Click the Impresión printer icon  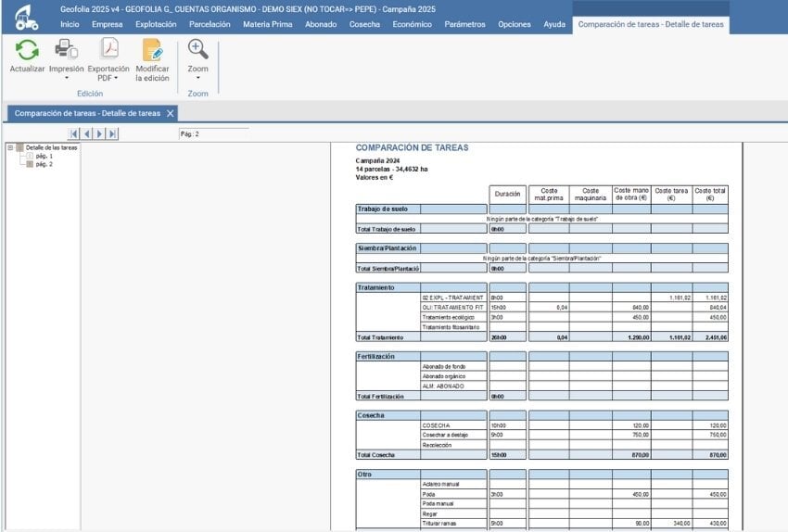(x=66, y=50)
